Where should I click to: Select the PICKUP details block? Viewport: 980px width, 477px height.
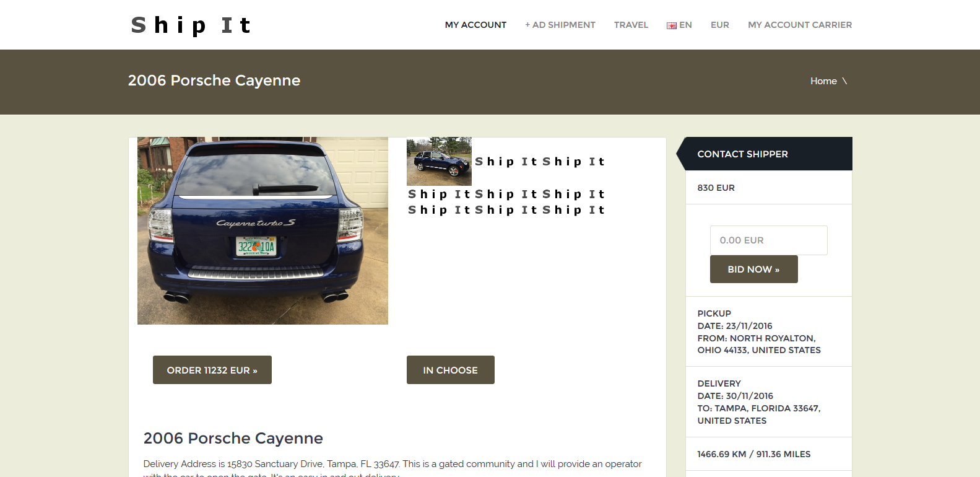coord(758,331)
